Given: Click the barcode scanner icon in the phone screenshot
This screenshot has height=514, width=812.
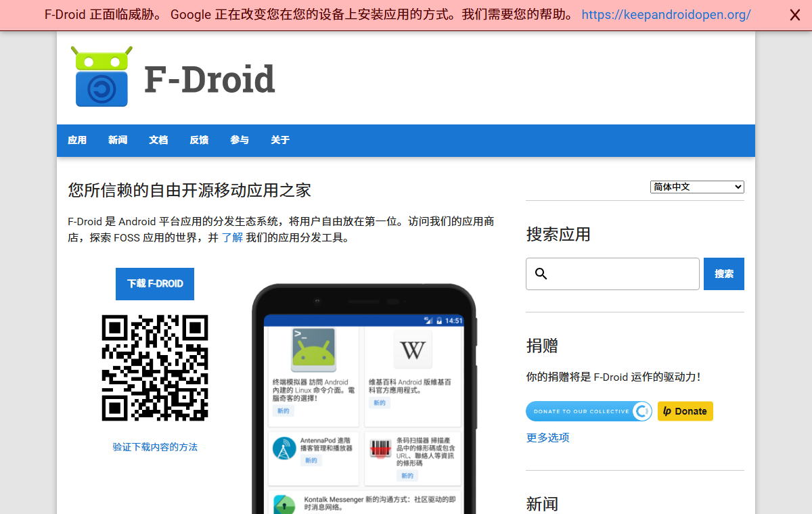Looking at the screenshot, I should click(381, 448).
